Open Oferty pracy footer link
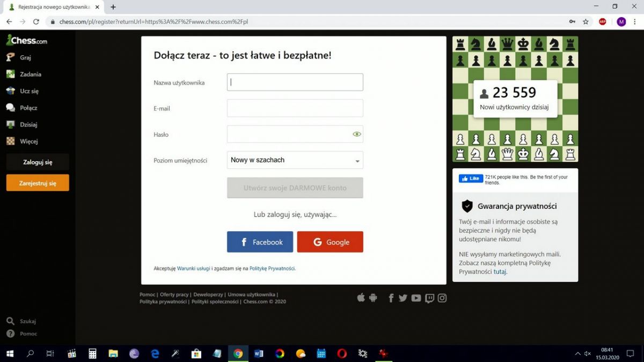 pyautogui.click(x=174, y=294)
